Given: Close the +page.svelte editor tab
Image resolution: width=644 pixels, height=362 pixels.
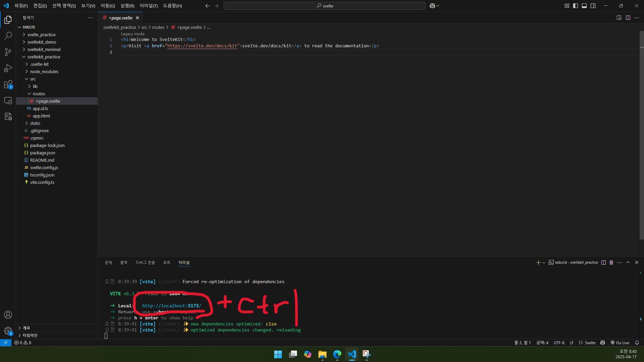Looking at the screenshot, I should [x=137, y=18].
